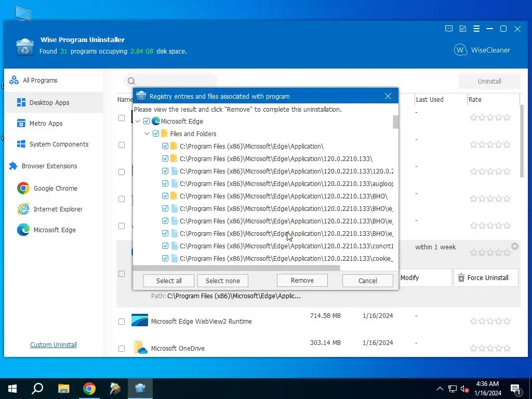This screenshot has width=532, height=399.
Task: Uncheck the Application\120.0.2210.133\ folder checkbox
Action: pos(165,158)
